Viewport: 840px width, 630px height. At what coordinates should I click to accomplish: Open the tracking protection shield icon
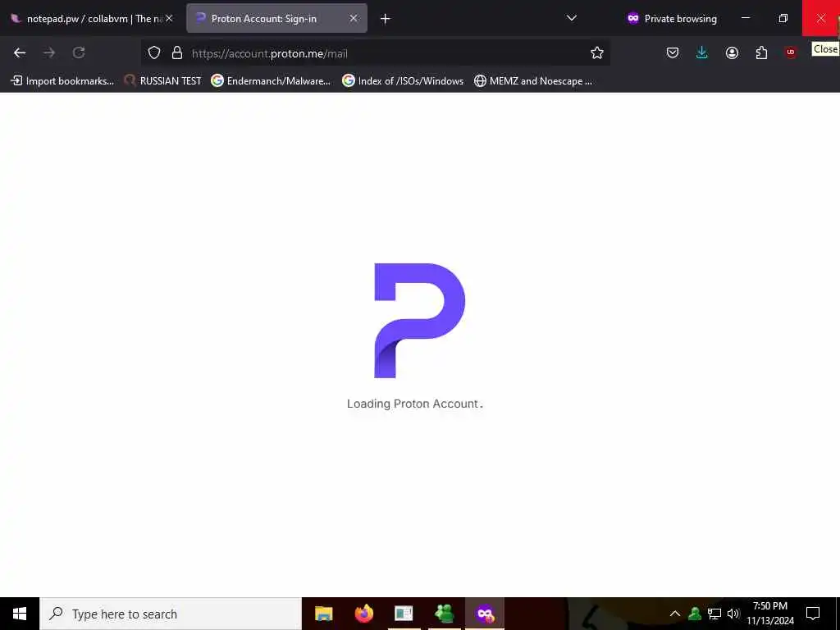tap(154, 52)
